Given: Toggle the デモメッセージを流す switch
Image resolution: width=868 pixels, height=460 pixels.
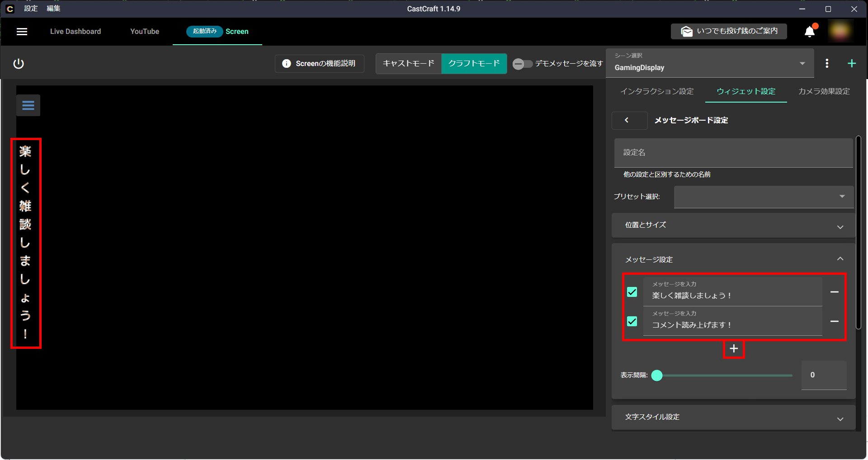Looking at the screenshot, I should 522,64.
